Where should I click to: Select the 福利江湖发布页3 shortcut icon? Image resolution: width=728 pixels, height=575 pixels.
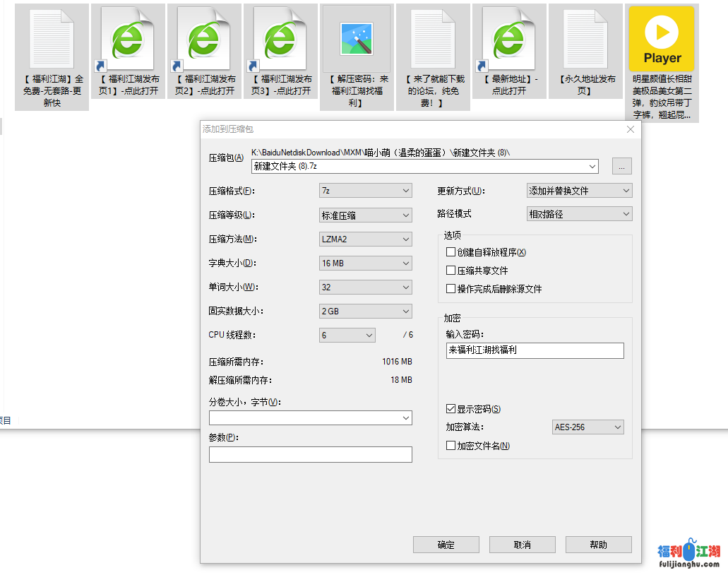click(x=281, y=39)
